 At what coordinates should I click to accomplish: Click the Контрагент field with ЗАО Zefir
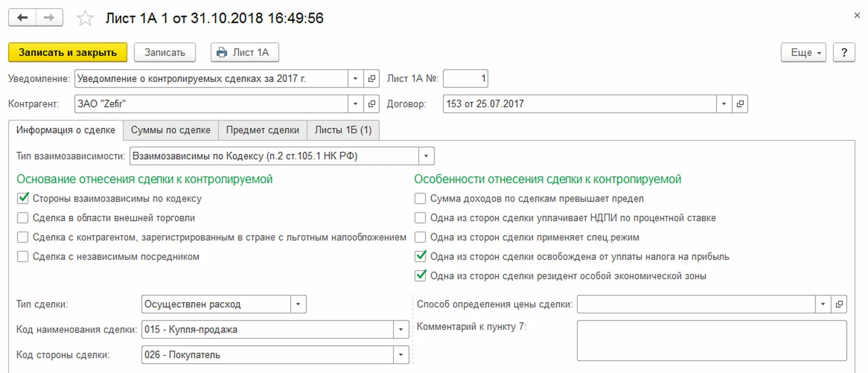(x=211, y=104)
